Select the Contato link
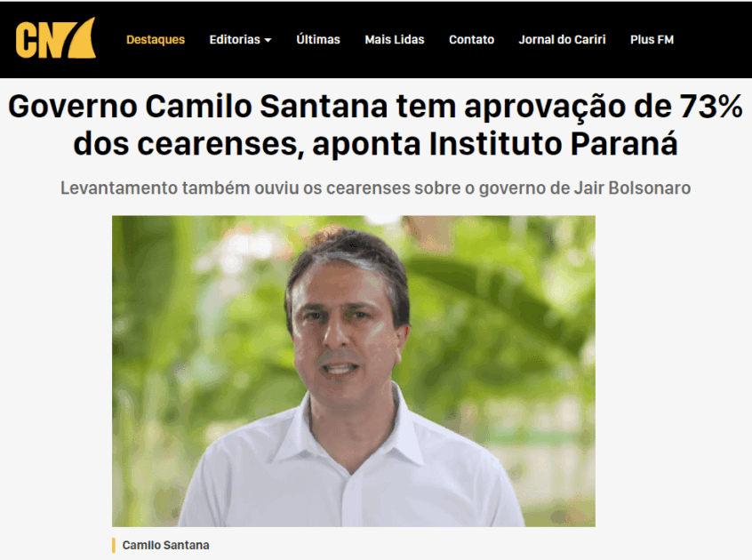This screenshot has height=560, width=752. 471,39
